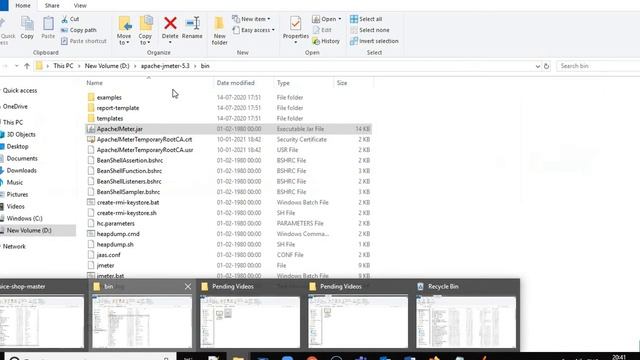Open Pictures in navigation pane

click(x=17, y=194)
